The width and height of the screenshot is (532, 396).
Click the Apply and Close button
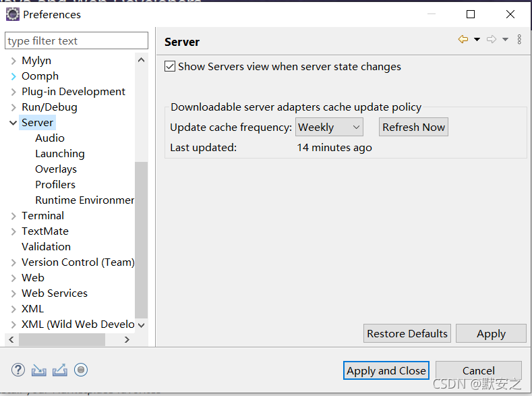(386, 370)
